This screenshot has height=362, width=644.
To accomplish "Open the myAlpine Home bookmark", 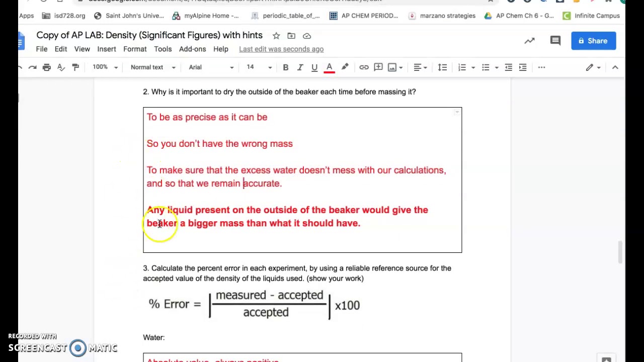I will click(205, 16).
